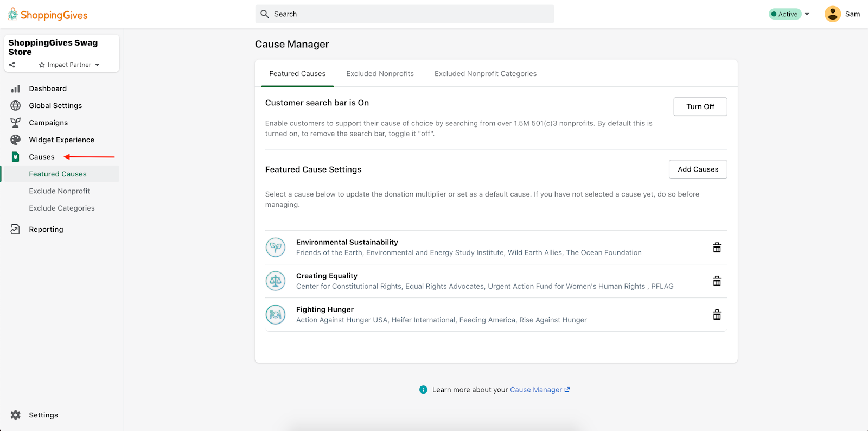Screen dimensions: 868x431
Task: Click the Add Causes button
Action: point(698,169)
